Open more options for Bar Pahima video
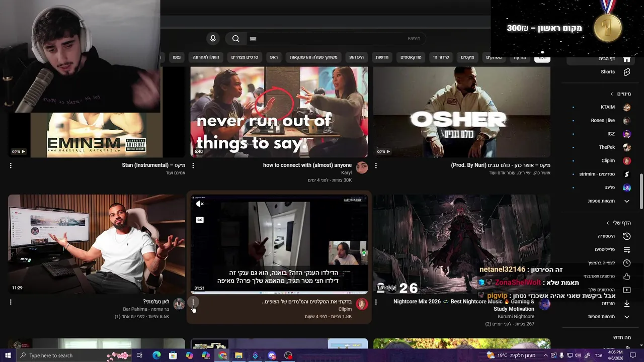644x362 pixels. click(11, 302)
